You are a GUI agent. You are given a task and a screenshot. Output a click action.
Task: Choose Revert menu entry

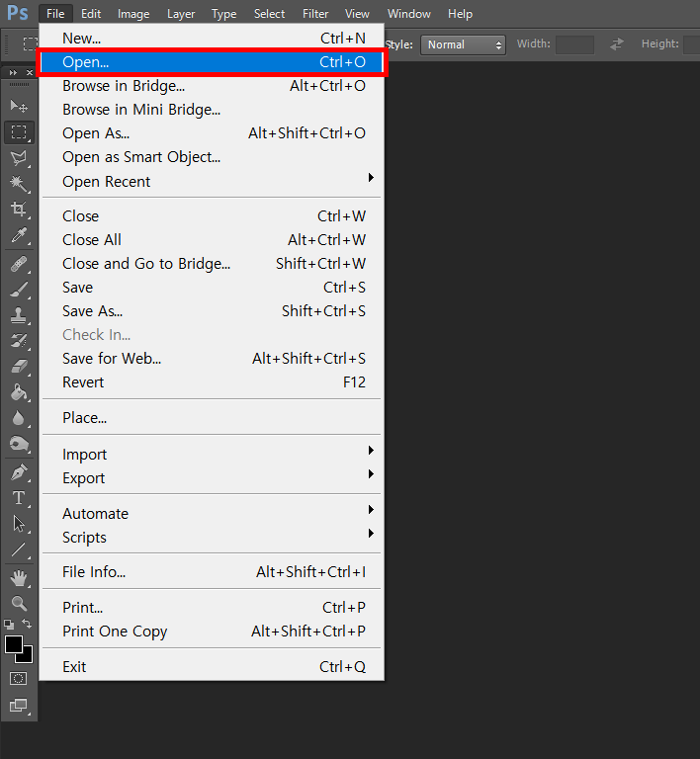click(x=212, y=381)
